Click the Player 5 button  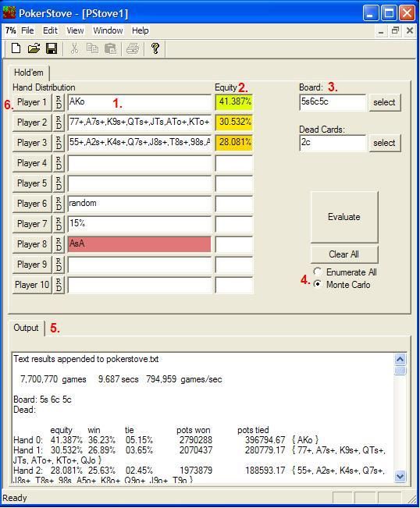[32, 183]
